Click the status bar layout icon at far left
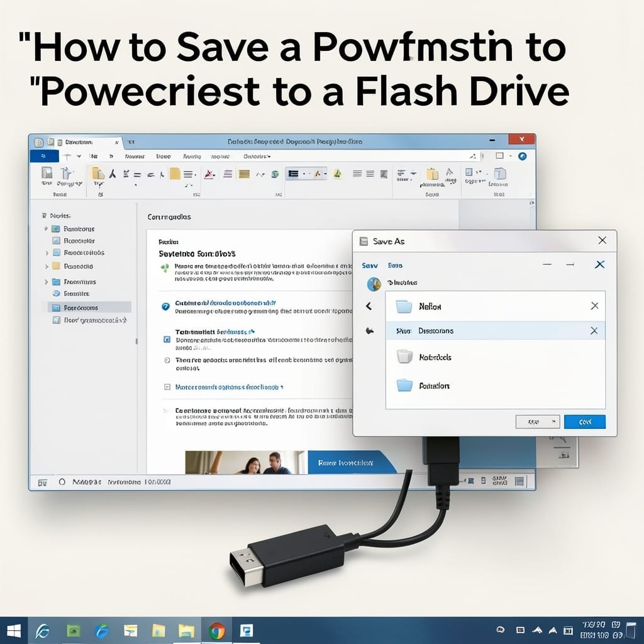644x644 pixels. click(x=43, y=482)
